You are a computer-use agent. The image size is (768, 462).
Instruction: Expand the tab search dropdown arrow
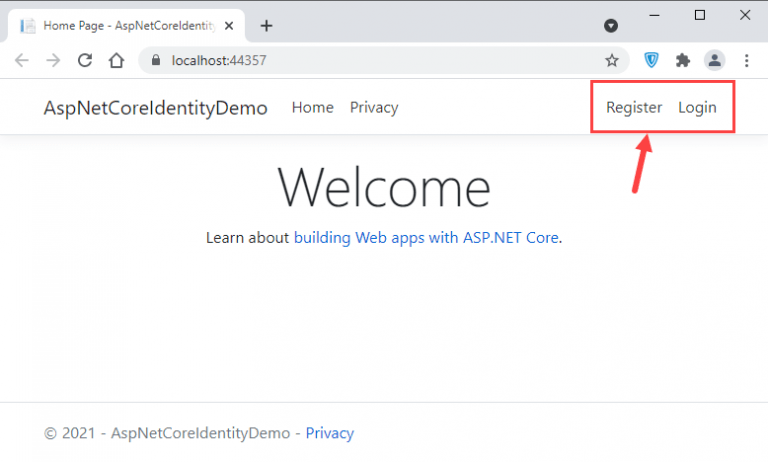point(611,26)
